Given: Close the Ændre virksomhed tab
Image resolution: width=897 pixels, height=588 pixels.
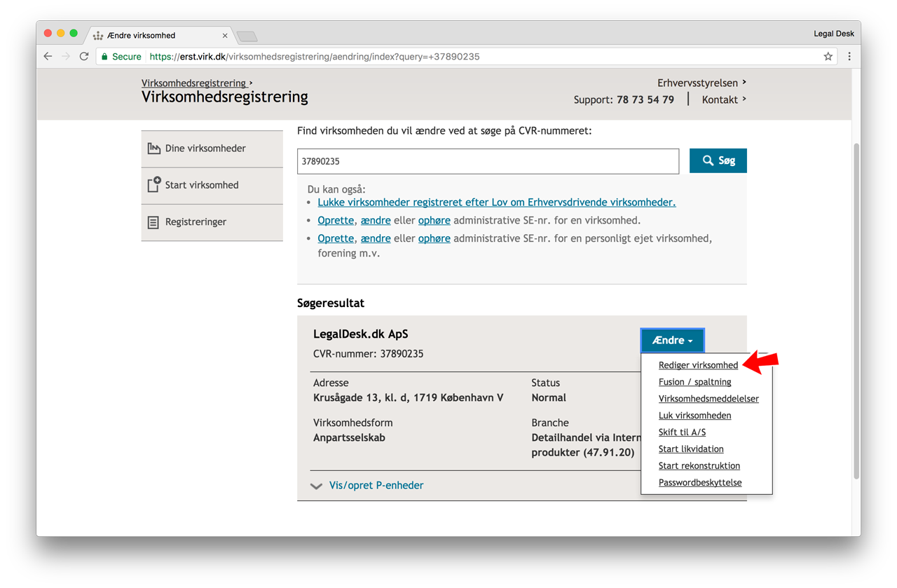Looking at the screenshot, I should [x=225, y=35].
